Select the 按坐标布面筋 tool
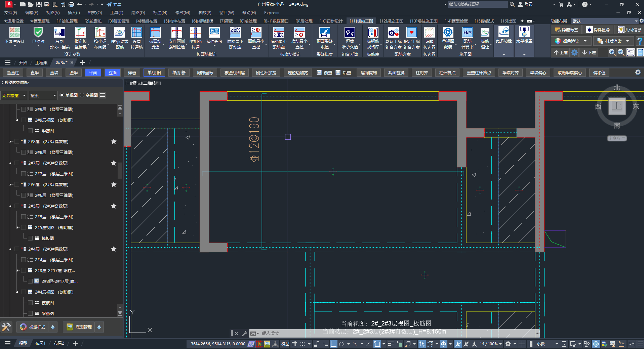The image size is (644, 349). (100, 33)
